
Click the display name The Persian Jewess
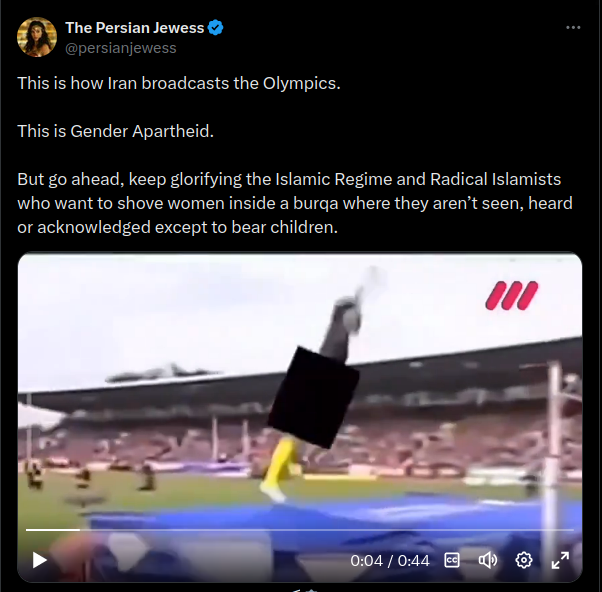[x=135, y=28]
